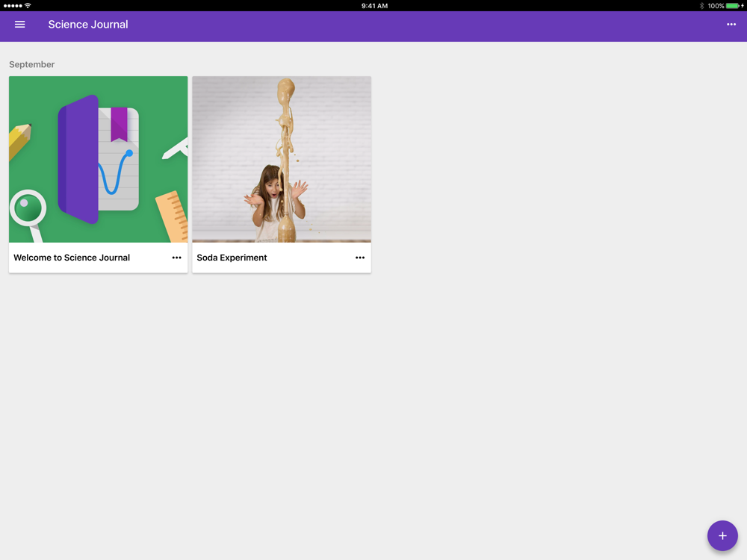Select the Soda Experiment title text
Viewport: 747px width, 560px height.
232,258
